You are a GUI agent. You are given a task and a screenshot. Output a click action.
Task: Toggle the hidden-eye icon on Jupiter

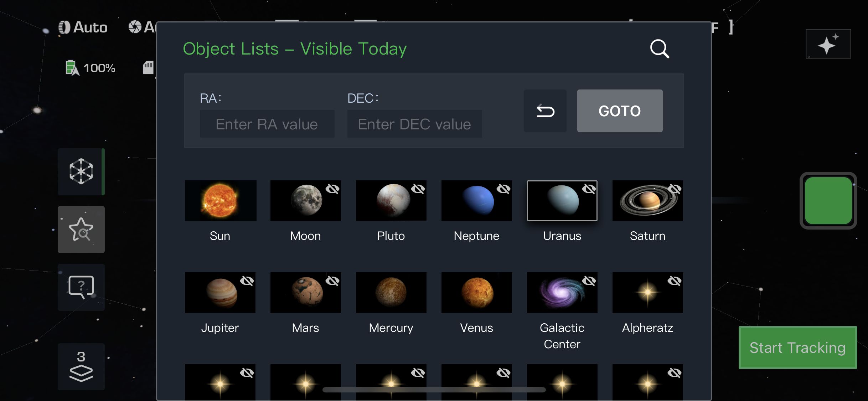(247, 281)
